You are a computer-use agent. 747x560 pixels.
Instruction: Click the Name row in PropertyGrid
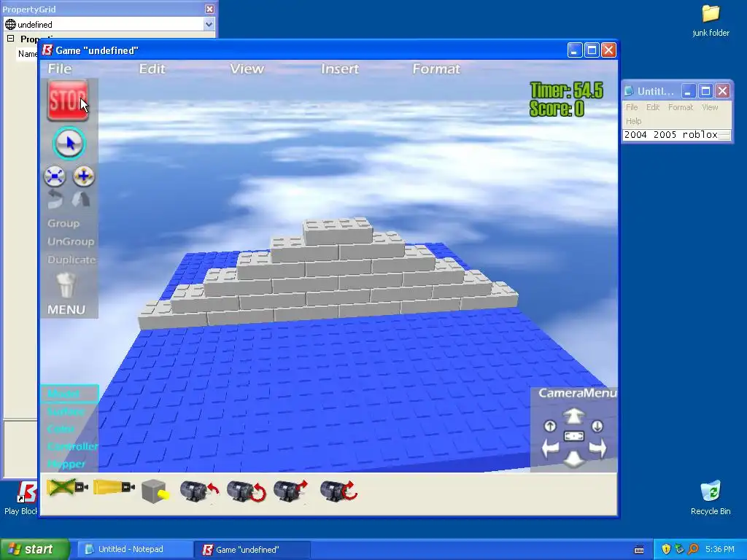click(x=28, y=54)
